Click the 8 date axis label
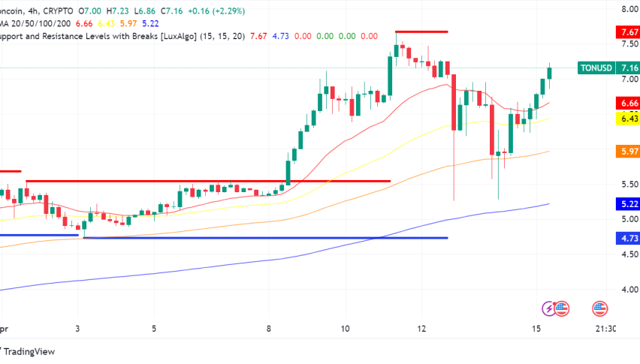 pyautogui.click(x=269, y=329)
